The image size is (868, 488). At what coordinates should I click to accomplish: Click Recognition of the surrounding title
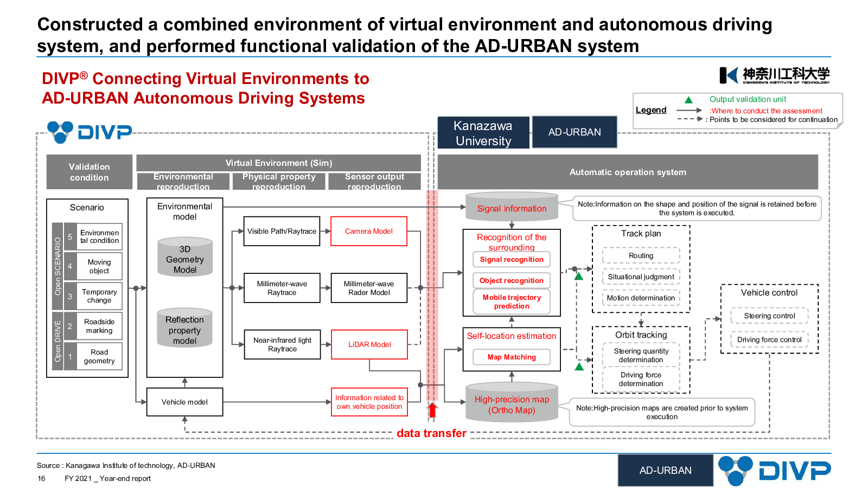point(512,242)
